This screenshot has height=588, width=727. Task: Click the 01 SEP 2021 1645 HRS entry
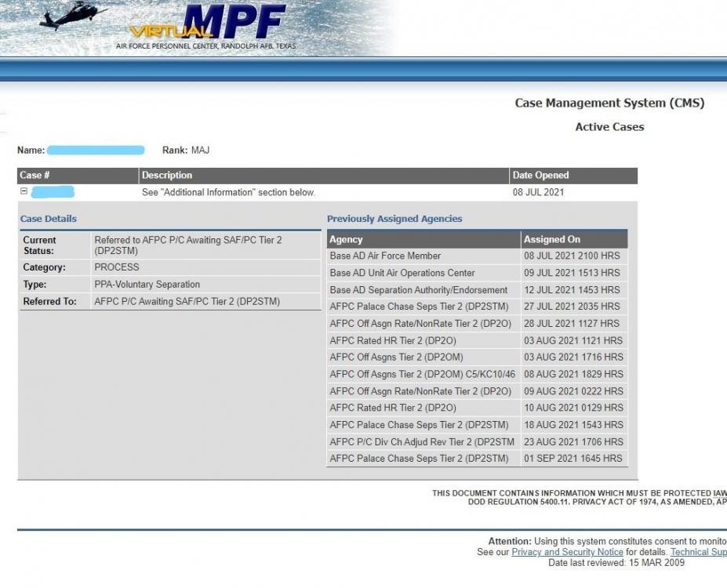[x=573, y=459]
